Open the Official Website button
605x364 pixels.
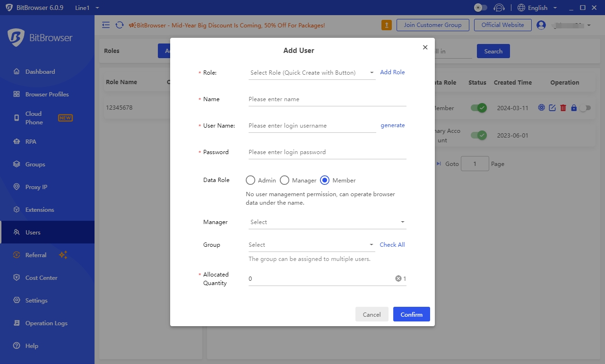(502, 25)
